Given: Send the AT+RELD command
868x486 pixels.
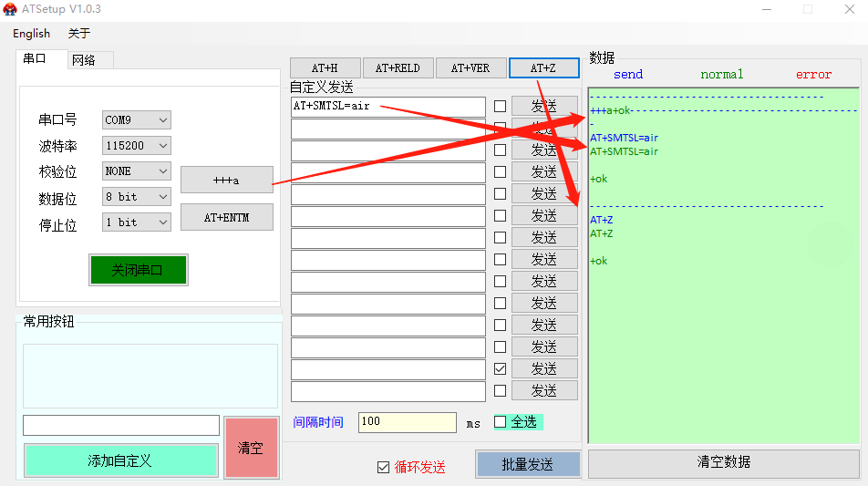Looking at the screenshot, I should (398, 68).
